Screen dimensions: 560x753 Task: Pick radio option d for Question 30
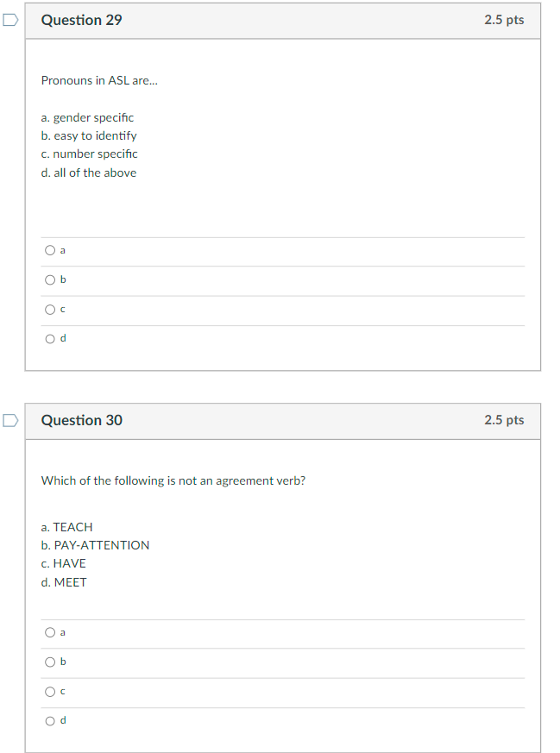50,721
